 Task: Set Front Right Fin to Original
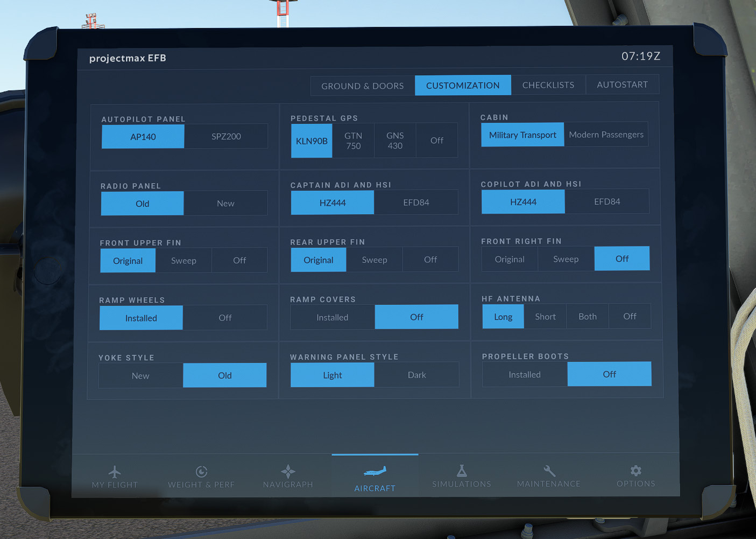510,259
